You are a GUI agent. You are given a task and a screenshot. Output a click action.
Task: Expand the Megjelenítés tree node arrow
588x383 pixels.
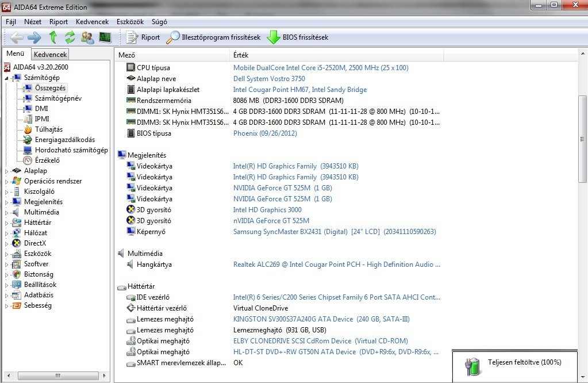(x=6, y=202)
